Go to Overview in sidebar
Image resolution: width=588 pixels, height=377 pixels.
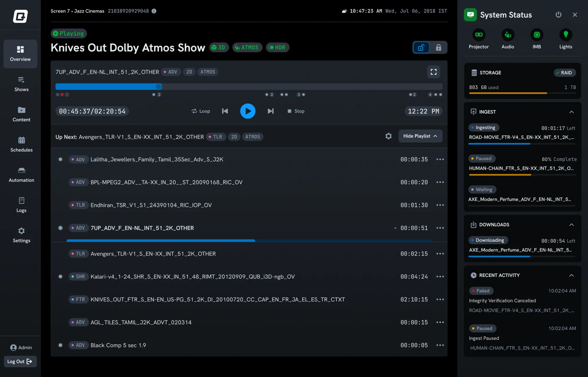20,54
